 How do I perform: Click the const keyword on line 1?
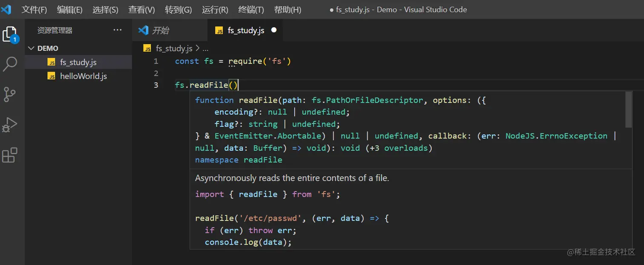tap(187, 61)
